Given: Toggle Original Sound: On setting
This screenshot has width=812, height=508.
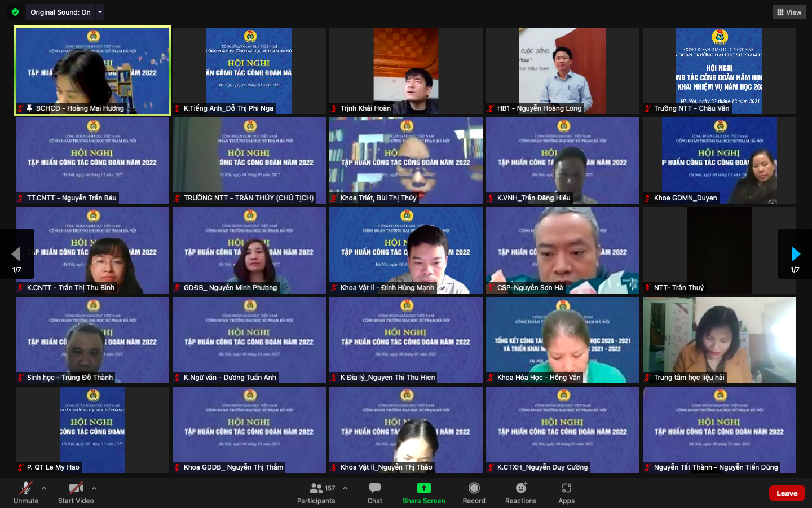Looking at the screenshot, I should pos(60,12).
